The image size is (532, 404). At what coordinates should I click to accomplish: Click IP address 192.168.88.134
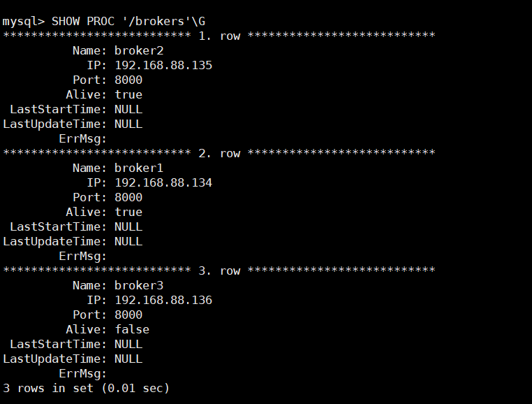[163, 183]
